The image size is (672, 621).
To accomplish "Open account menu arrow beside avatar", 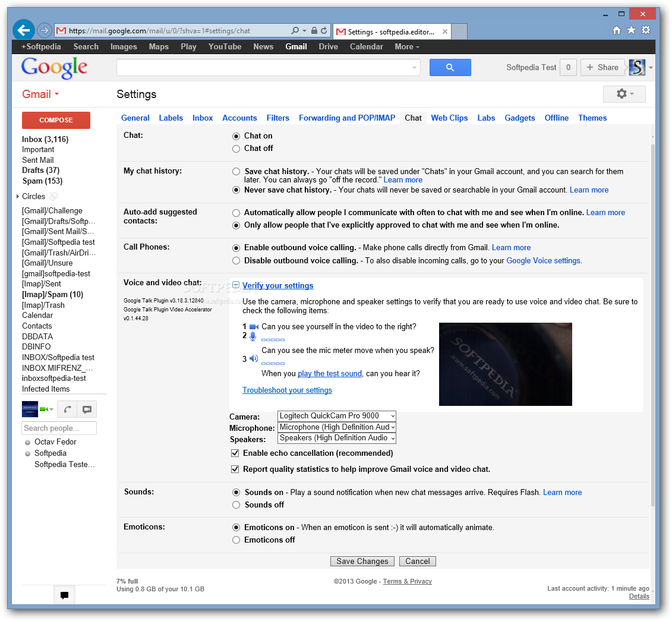I will tap(651, 68).
